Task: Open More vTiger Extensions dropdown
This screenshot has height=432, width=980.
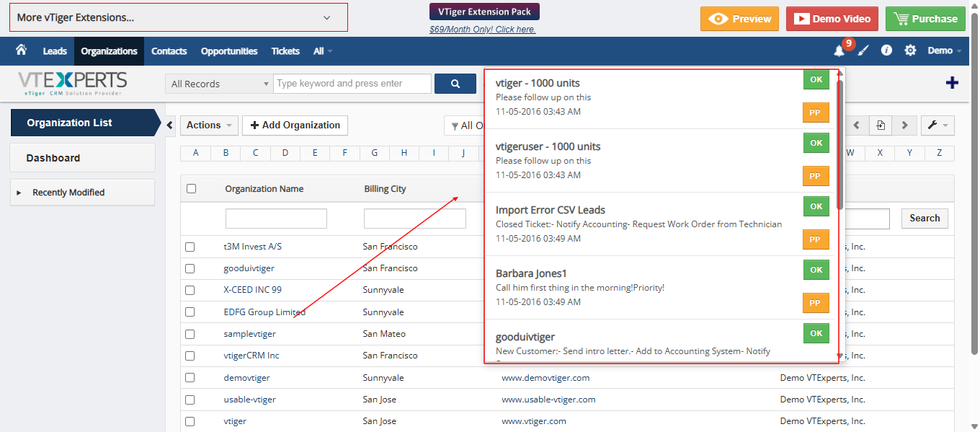Action: click(x=179, y=17)
